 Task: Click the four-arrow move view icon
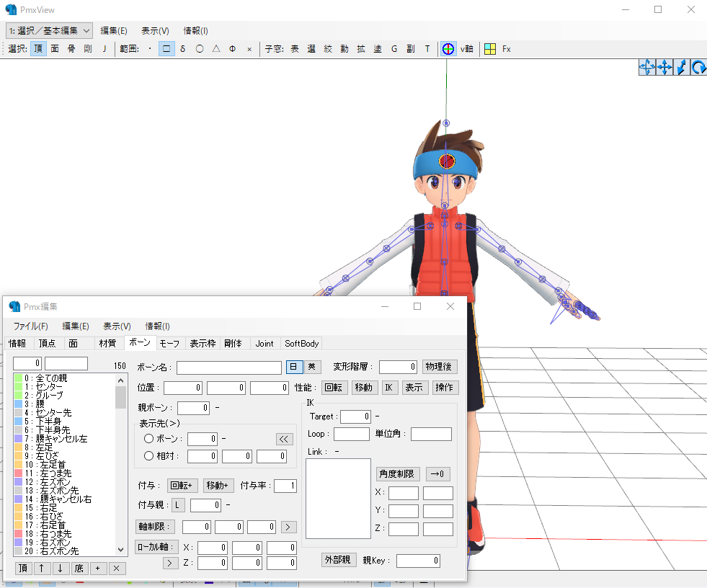pyautogui.click(x=664, y=68)
